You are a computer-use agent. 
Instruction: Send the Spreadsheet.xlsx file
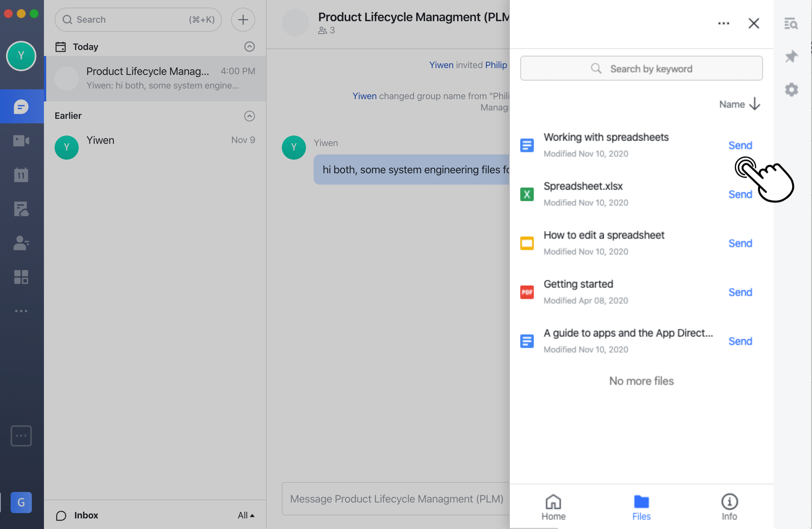point(740,194)
